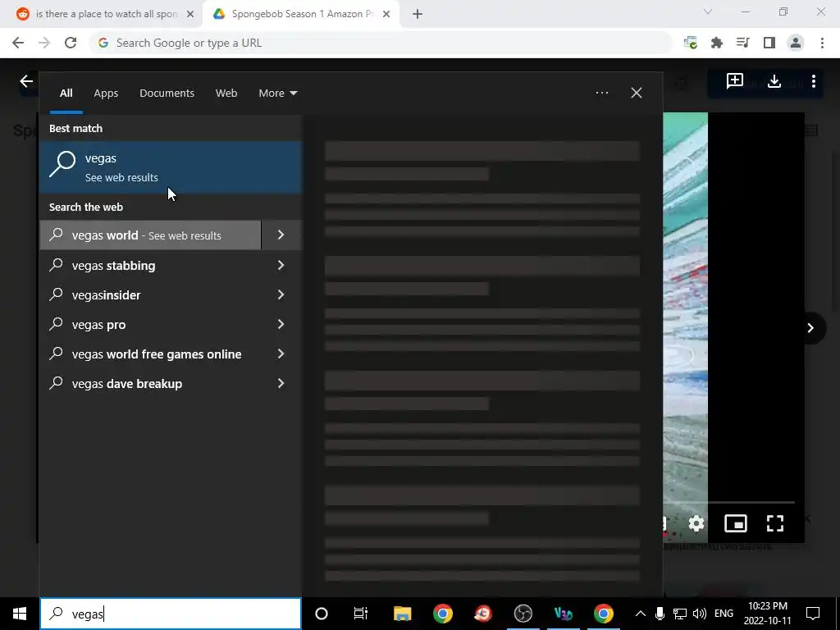Viewport: 840px width, 630px height.
Task: Open Cortana circle icon on taskbar
Action: (x=322, y=614)
